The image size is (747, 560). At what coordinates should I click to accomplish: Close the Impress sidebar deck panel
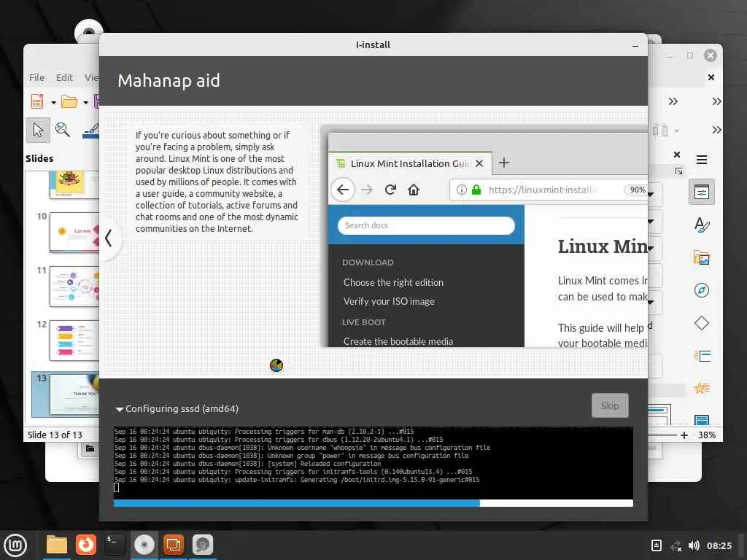[677, 155]
